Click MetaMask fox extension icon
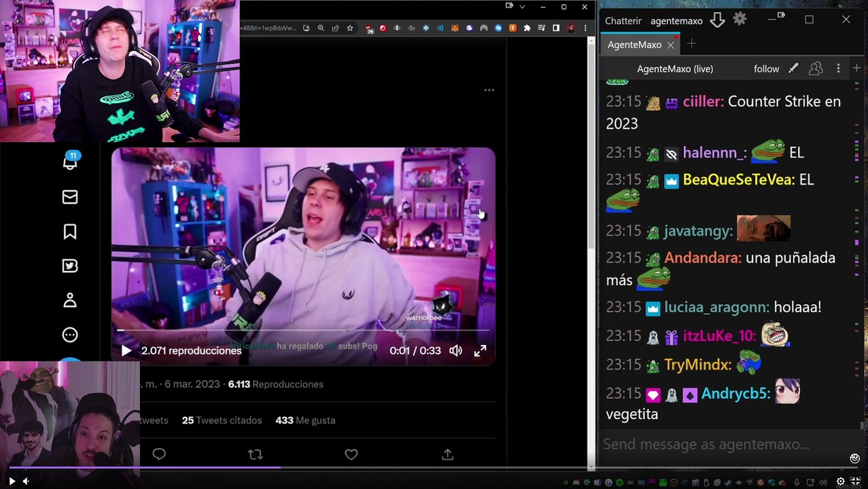The height and width of the screenshot is (489, 868). point(454,28)
